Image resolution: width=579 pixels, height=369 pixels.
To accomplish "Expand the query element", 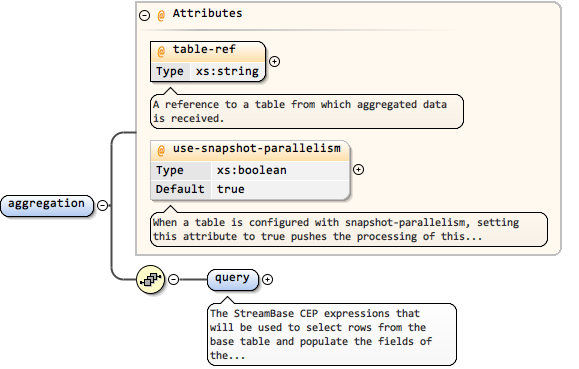I will [x=267, y=280].
